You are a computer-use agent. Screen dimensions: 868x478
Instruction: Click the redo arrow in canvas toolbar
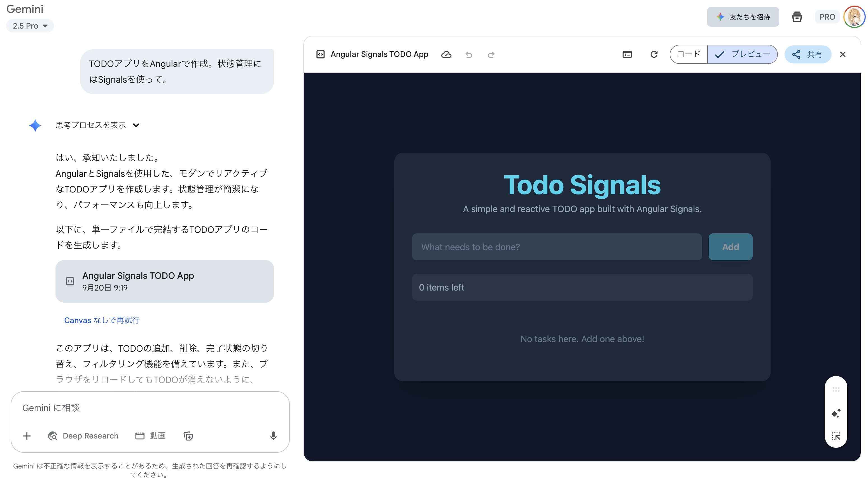(491, 55)
